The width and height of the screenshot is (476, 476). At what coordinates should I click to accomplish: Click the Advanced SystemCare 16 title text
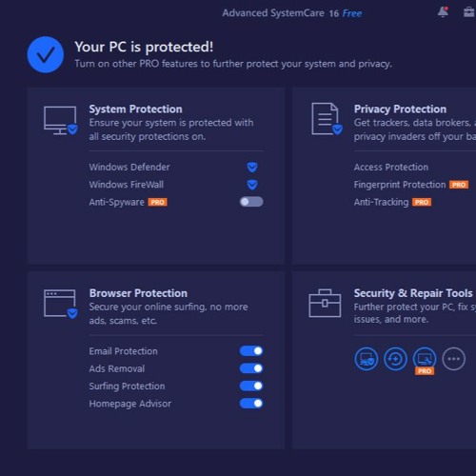point(281,13)
